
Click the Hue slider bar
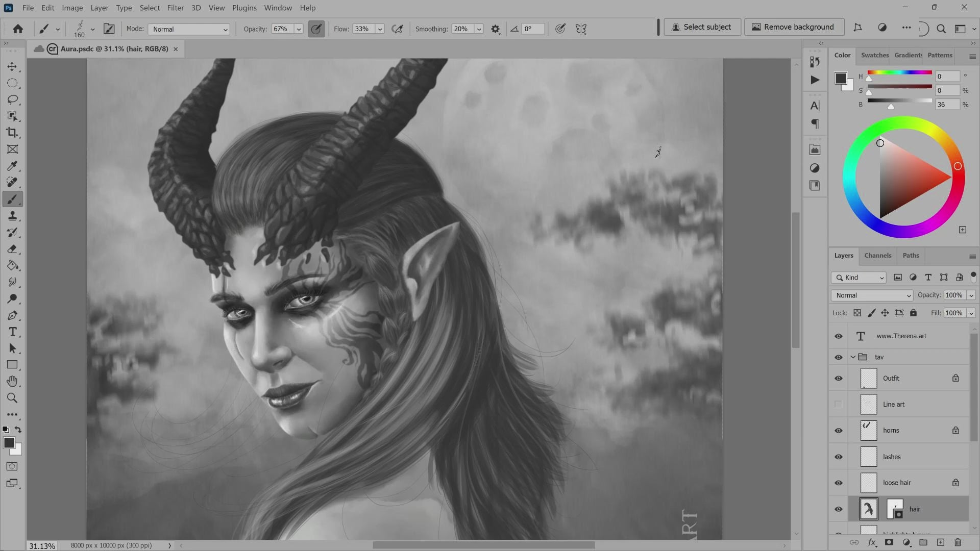(899, 72)
